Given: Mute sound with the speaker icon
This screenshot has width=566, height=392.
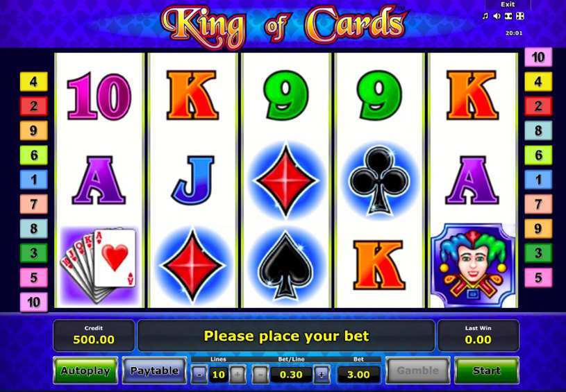Looking at the screenshot, I should pos(497,16).
